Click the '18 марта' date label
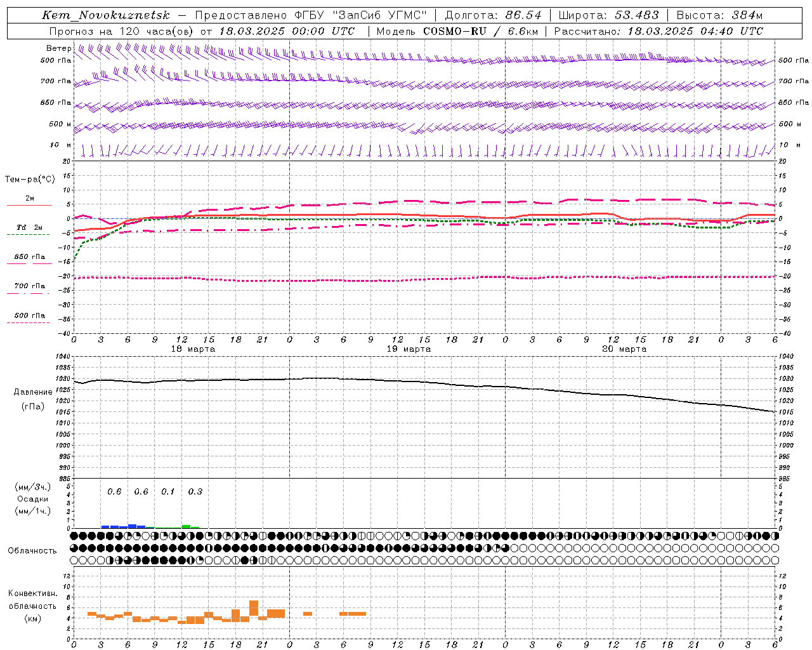Screen dimensions: 812x650 pos(193,349)
